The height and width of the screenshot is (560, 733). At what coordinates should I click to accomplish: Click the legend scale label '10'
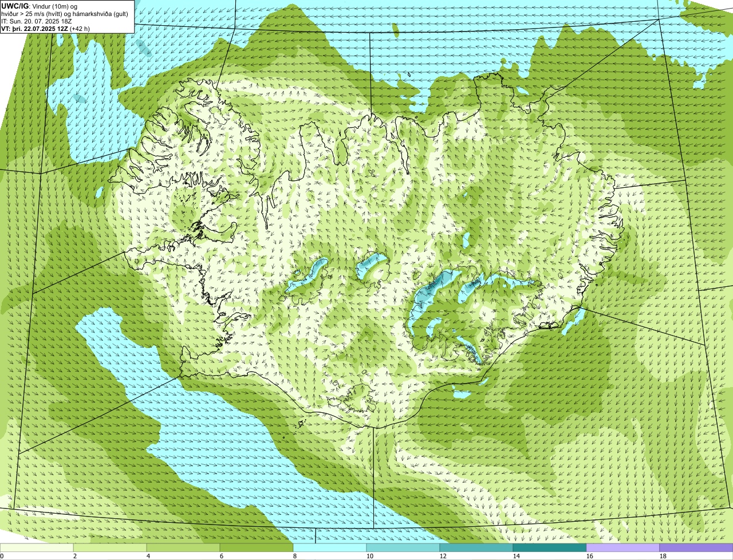[370, 556]
